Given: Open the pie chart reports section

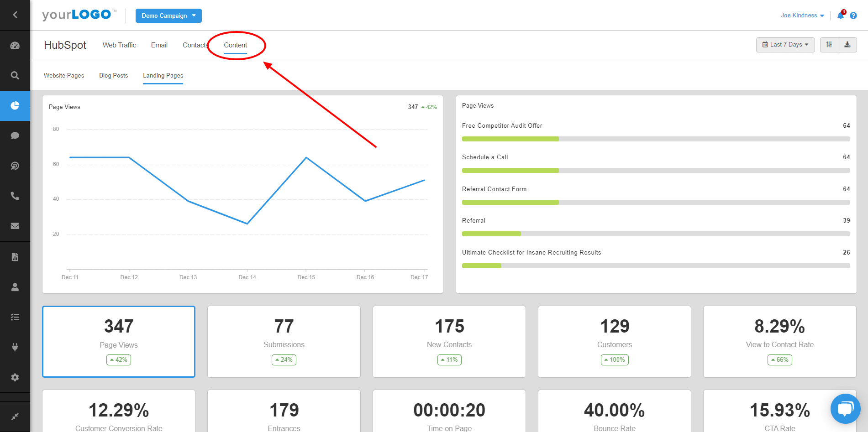Looking at the screenshot, I should click(x=15, y=105).
